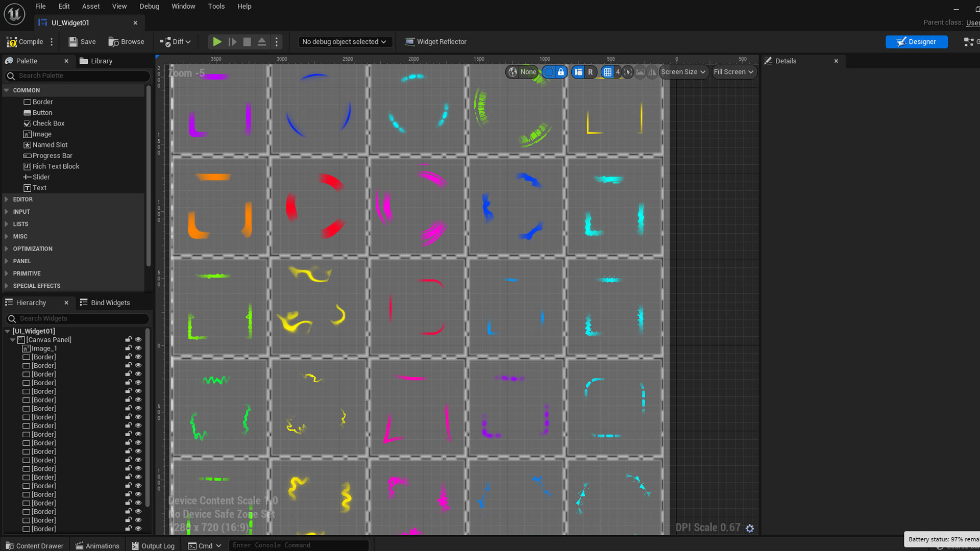Hide the first Border widget

138,357
